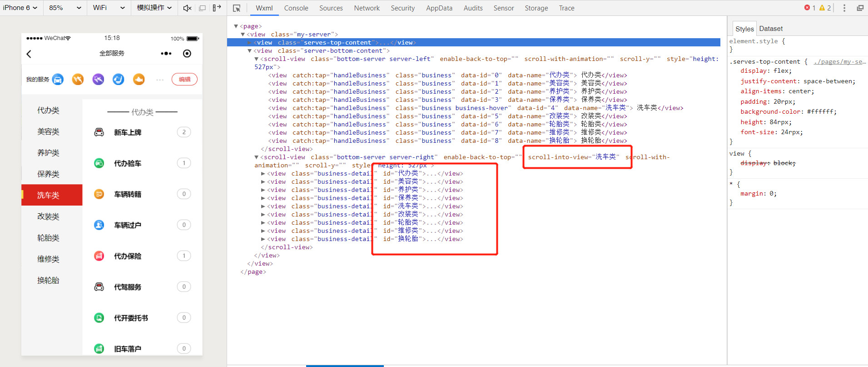
Task: Switch to the Network tab
Action: click(367, 8)
